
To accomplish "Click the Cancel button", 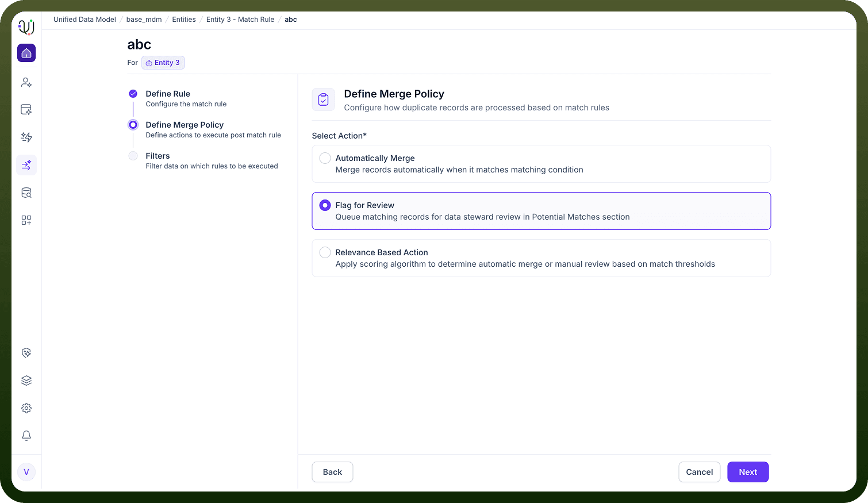I will [x=699, y=472].
